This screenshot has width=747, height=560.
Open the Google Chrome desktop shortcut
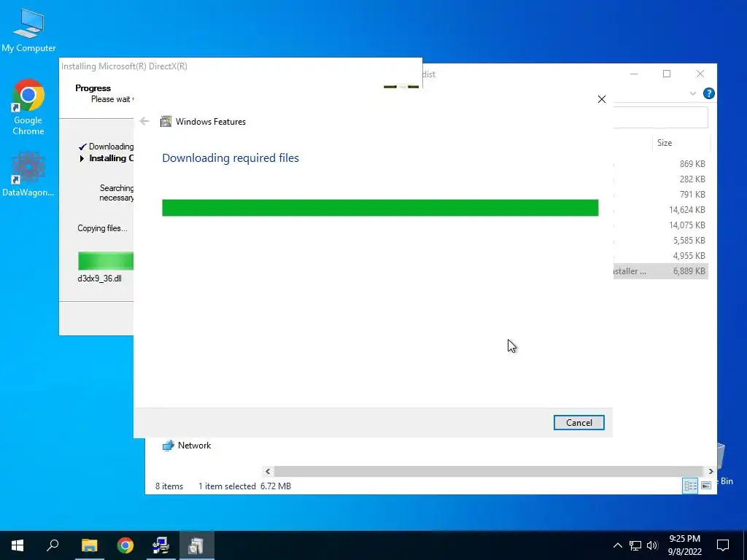28,107
